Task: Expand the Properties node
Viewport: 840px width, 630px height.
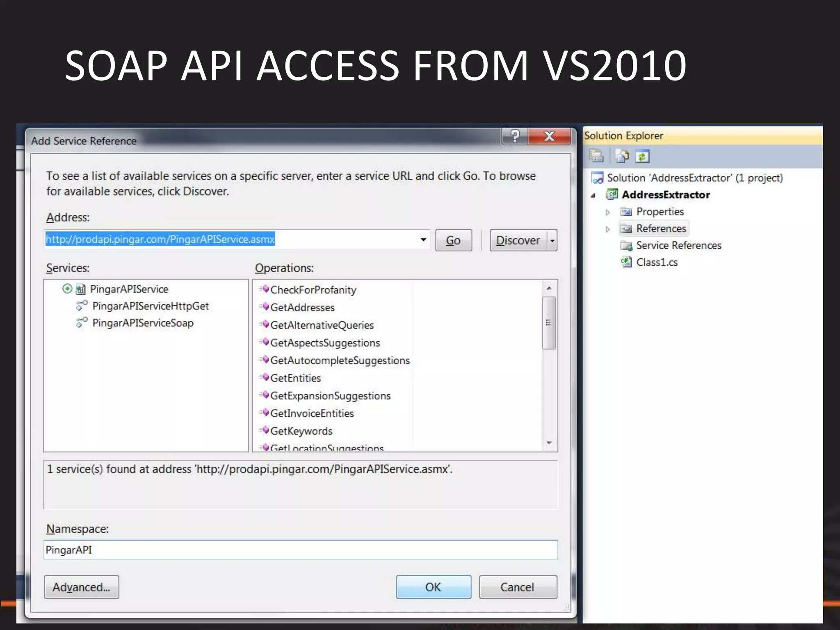Action: pos(607,212)
